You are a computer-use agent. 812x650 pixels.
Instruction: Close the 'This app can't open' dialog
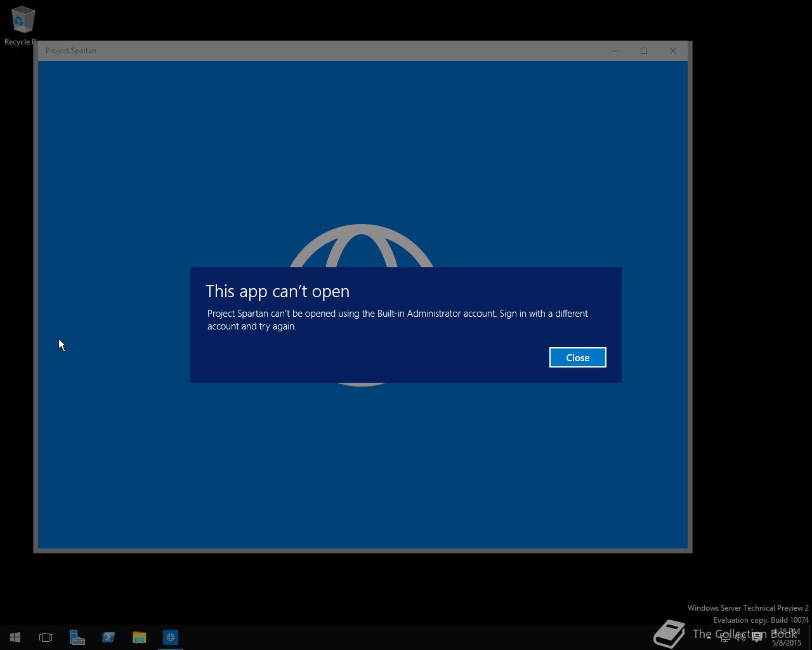577,357
